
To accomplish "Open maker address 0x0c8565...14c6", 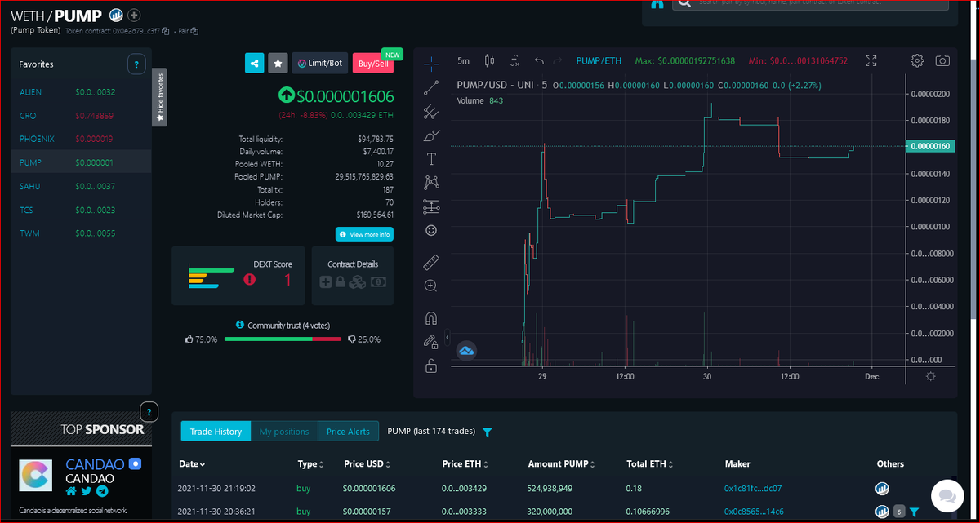I will [753, 512].
